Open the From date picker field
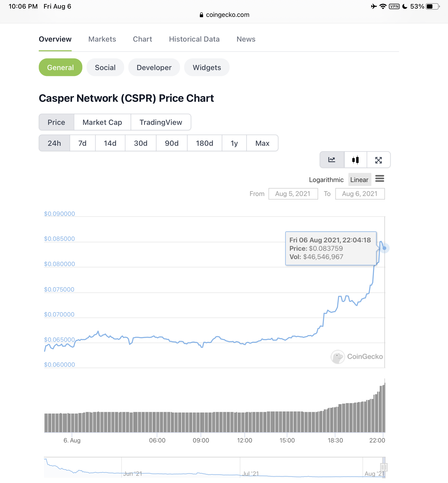The width and height of the screenshot is (448, 483). [x=293, y=194]
